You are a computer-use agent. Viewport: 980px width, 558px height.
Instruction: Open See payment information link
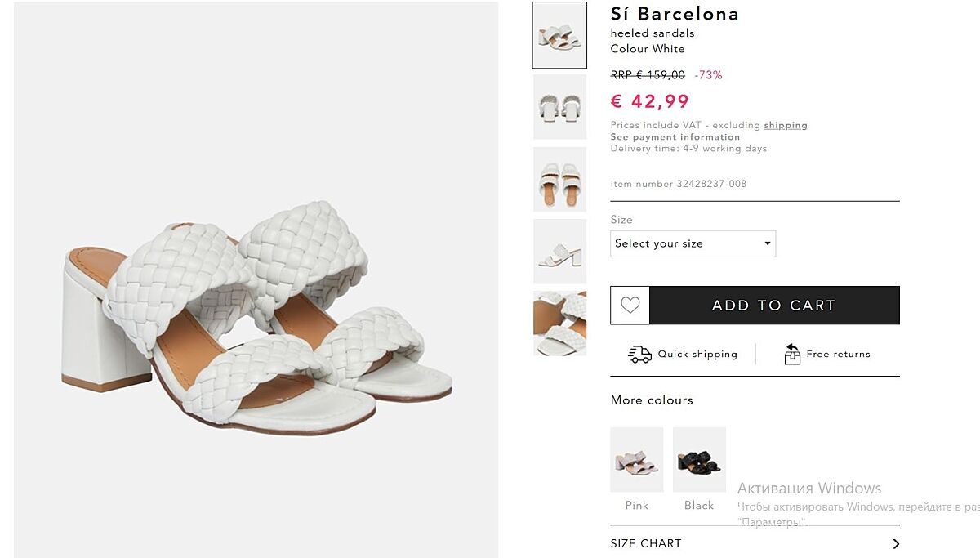(x=675, y=137)
